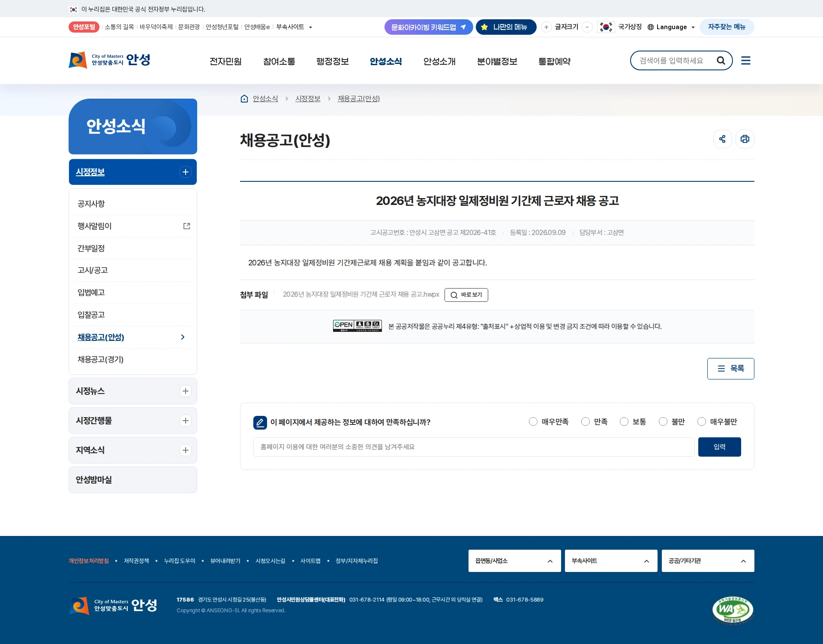823x644 pixels.
Task: Click the 바우덕이축제 top link
Action: (156, 27)
